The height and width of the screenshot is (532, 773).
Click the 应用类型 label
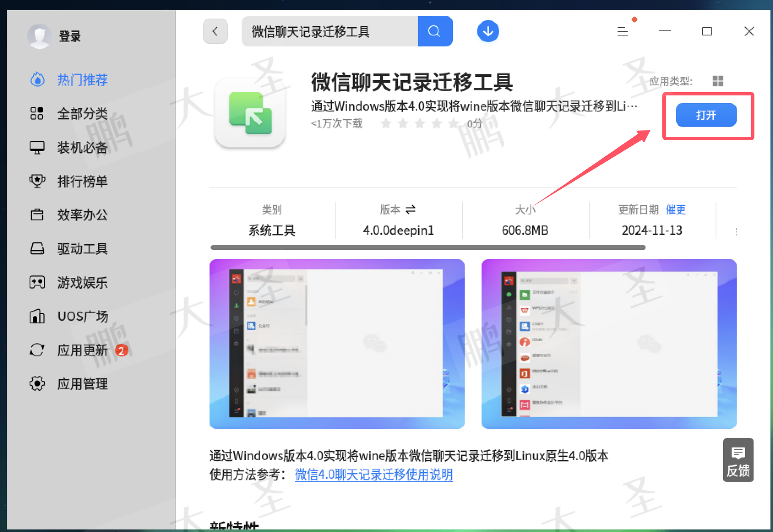671,81
